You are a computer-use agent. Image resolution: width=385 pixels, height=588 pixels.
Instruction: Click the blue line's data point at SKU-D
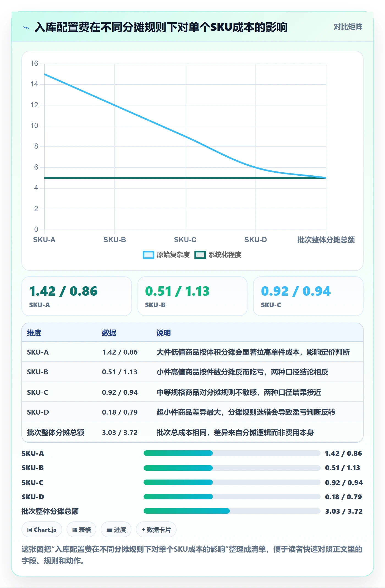(x=256, y=167)
